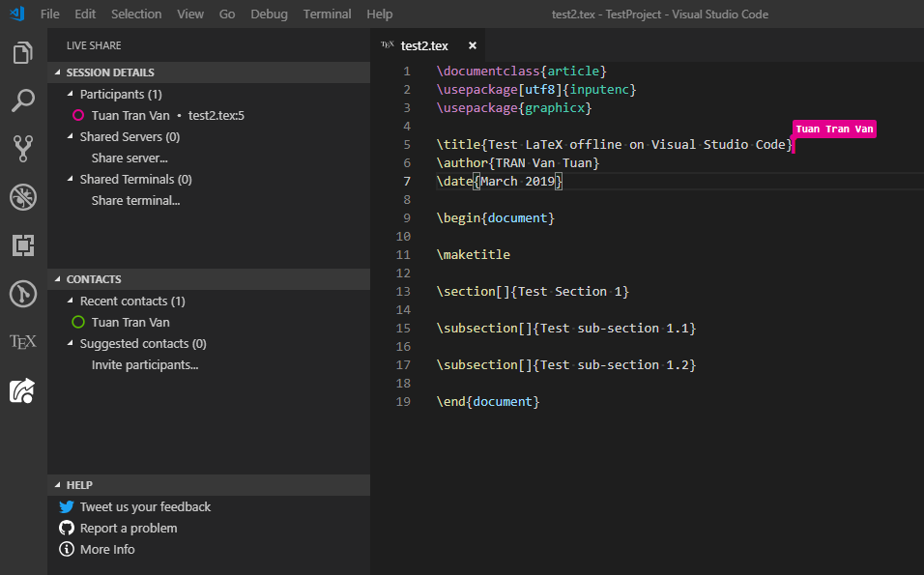Collapse the Session Details section
This screenshot has height=575, width=924.
coord(110,72)
